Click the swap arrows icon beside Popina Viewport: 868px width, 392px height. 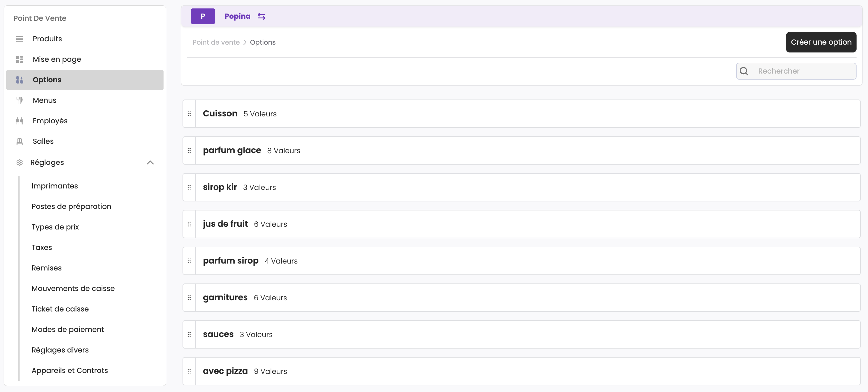click(261, 16)
